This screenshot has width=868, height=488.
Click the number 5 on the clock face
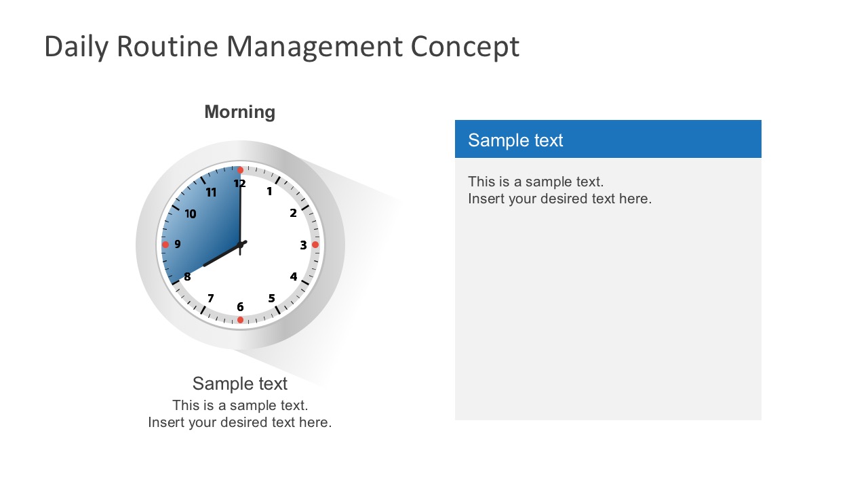(x=271, y=298)
